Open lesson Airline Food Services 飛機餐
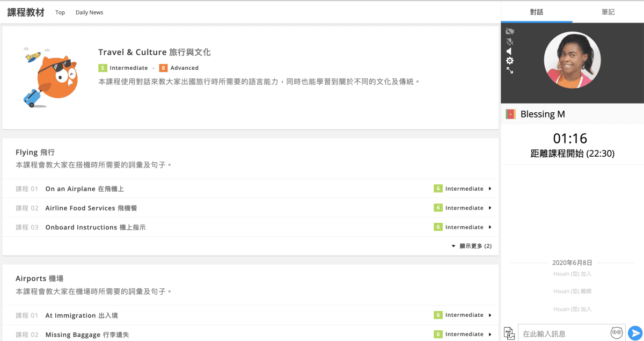This screenshot has height=341, width=644. pyautogui.click(x=91, y=208)
